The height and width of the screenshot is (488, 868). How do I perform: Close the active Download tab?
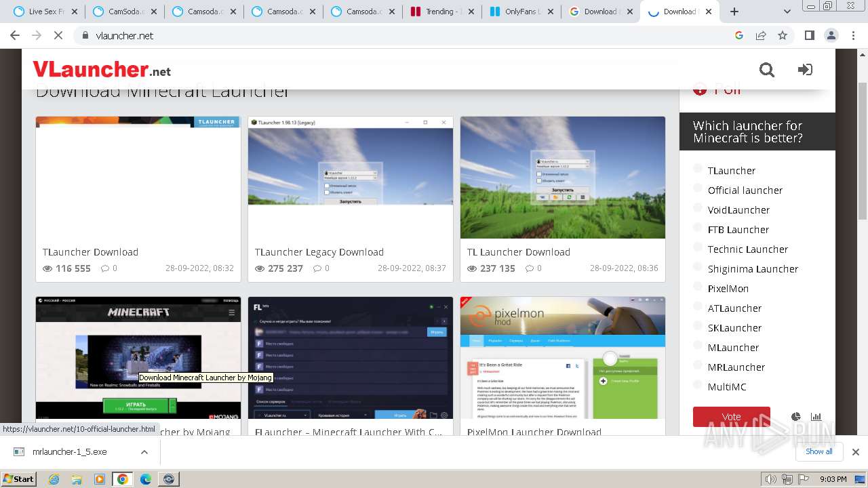click(x=708, y=12)
